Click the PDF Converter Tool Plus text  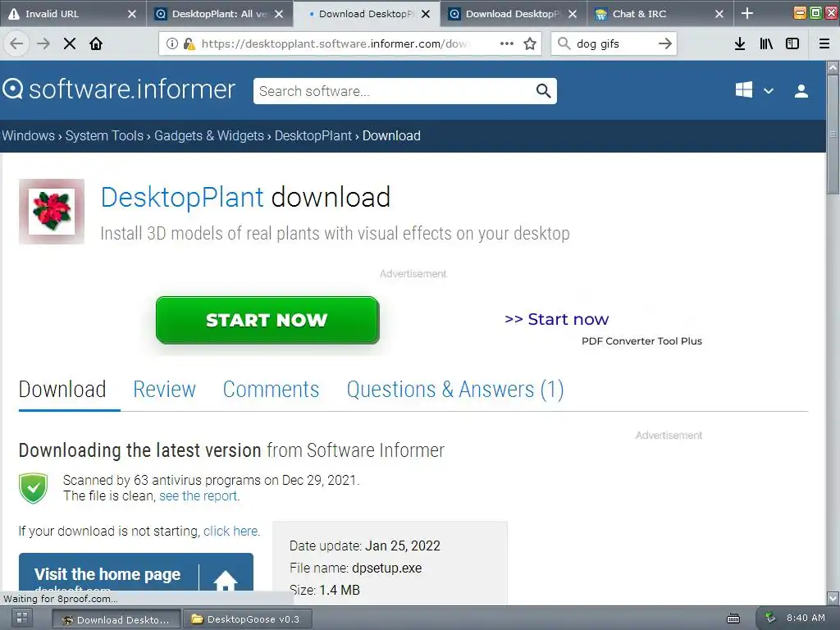[641, 341]
